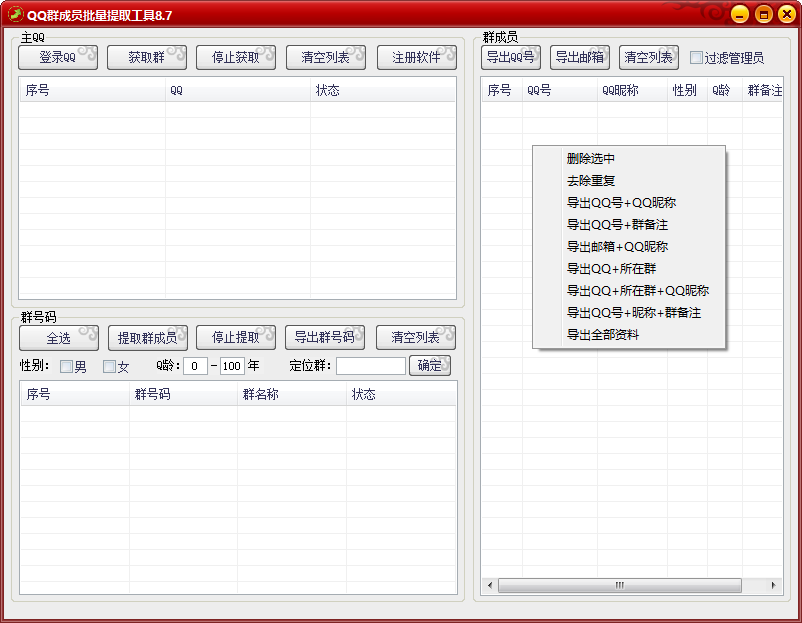Click the 定位群 input box
The height and width of the screenshot is (623, 802).
pos(371,366)
